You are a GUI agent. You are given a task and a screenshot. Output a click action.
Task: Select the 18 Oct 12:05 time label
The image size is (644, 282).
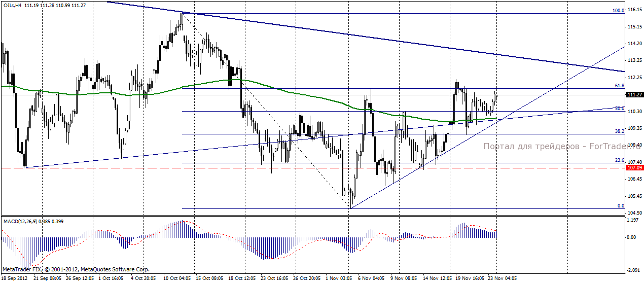[242, 278]
